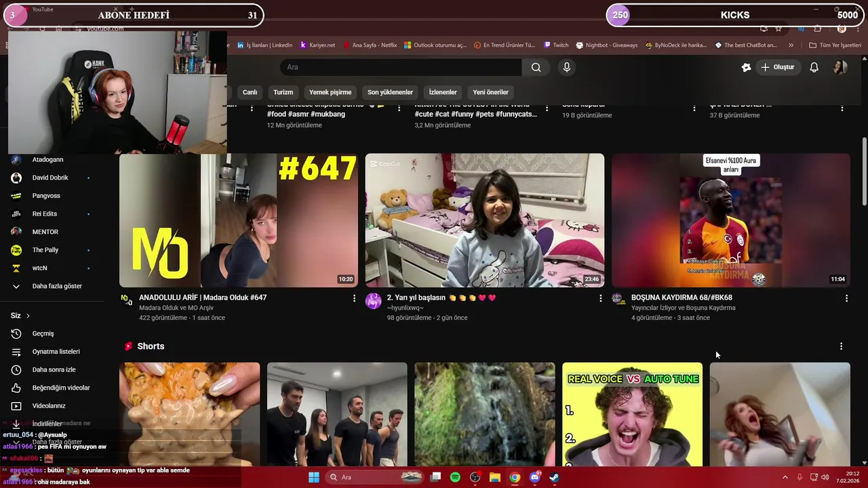Click the Windows taskbar Ara search box
Image resolution: width=868 pixels, height=488 pixels.
[376, 477]
